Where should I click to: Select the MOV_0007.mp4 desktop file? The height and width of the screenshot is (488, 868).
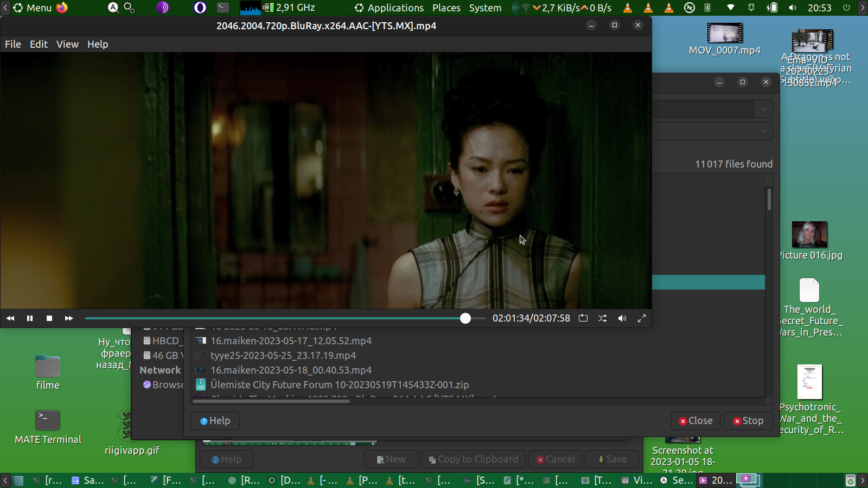[x=725, y=40]
